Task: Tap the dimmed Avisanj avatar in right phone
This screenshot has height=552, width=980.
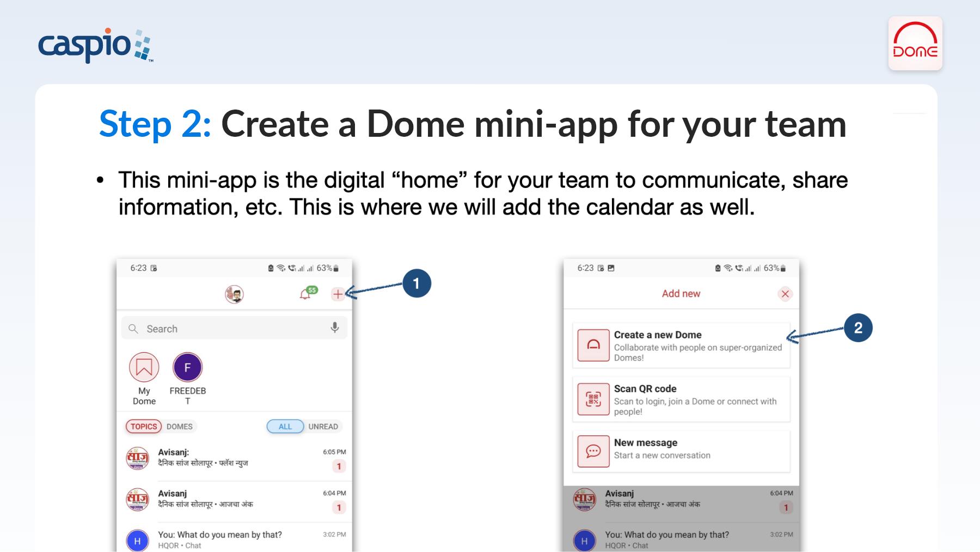Action: [584, 500]
